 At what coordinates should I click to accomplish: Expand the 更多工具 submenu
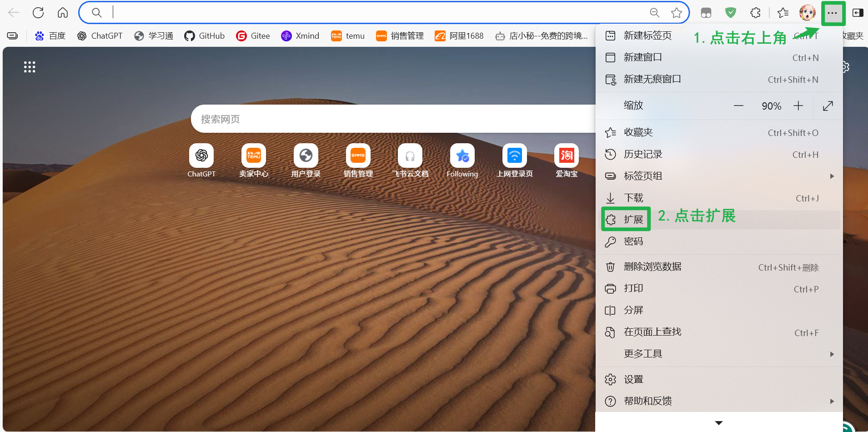coord(643,354)
